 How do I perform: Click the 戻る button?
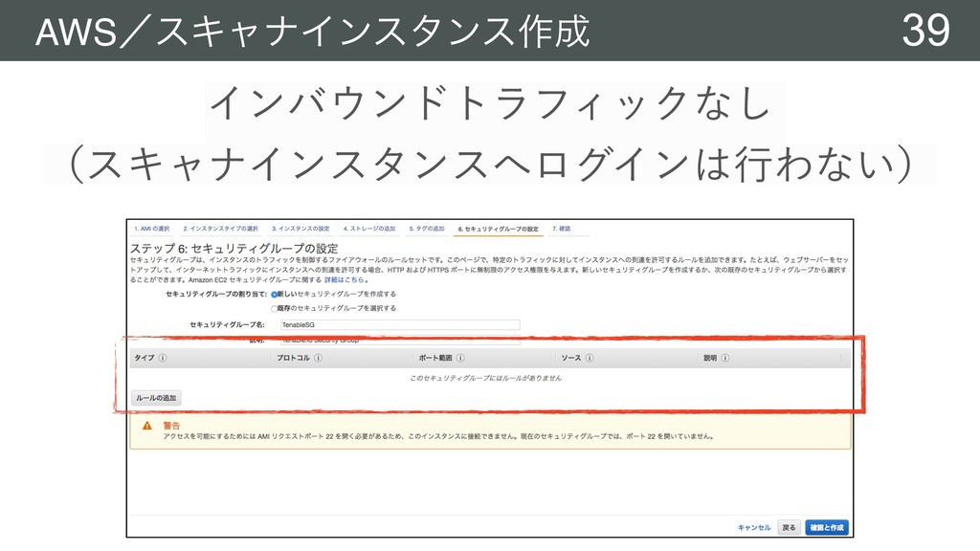click(790, 528)
